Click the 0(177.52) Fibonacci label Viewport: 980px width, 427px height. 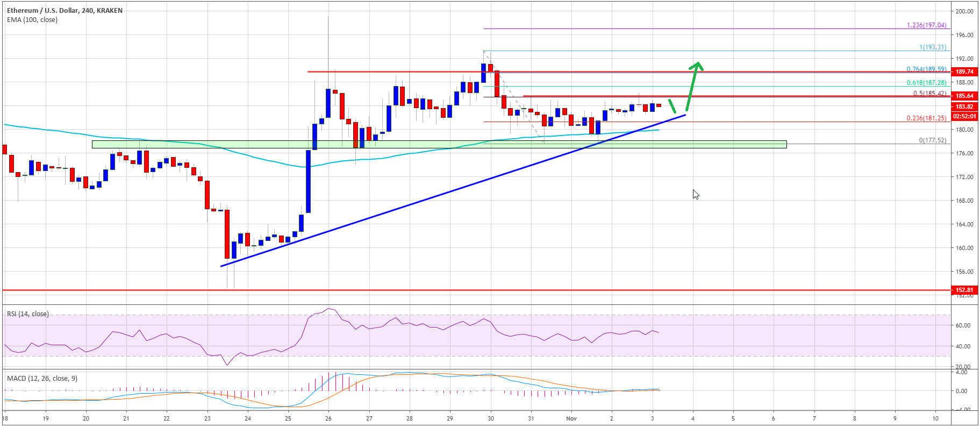(933, 140)
